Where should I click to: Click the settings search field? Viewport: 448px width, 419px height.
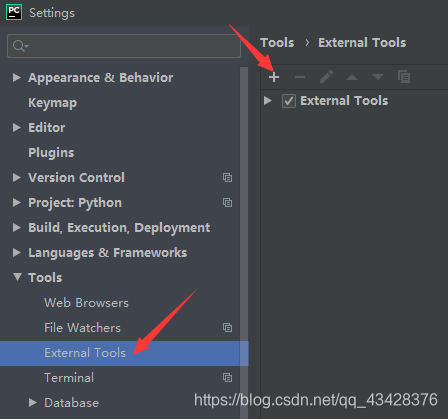124,46
